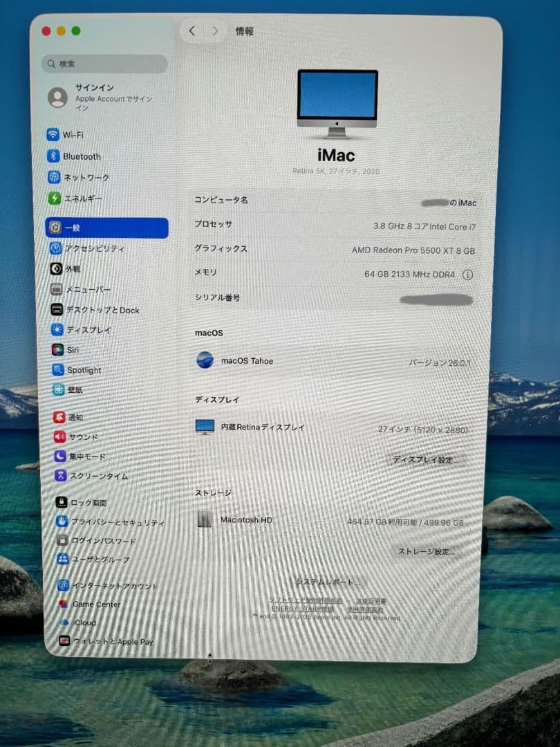Go back using the left navigation arrow

[192, 30]
